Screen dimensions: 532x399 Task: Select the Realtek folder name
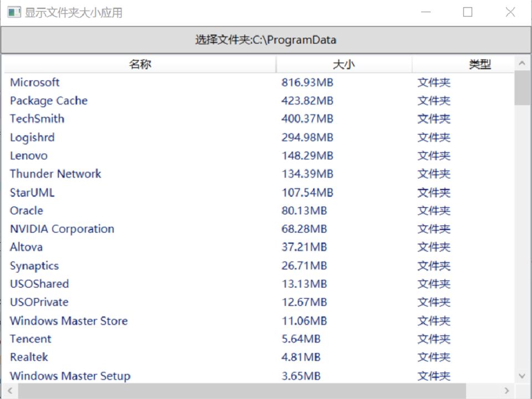point(29,357)
